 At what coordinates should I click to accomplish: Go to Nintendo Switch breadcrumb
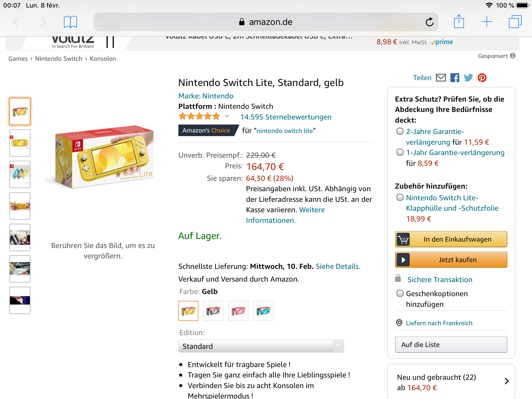click(59, 59)
